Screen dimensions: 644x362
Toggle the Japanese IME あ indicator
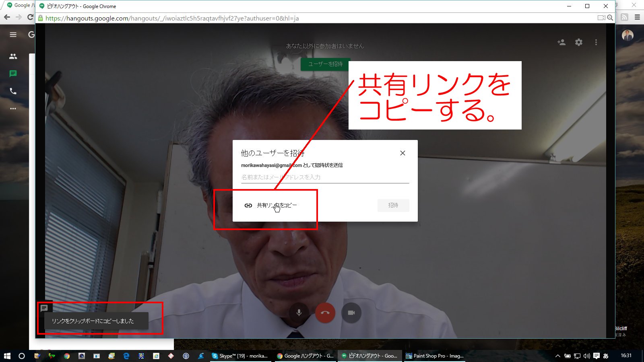tap(606, 356)
